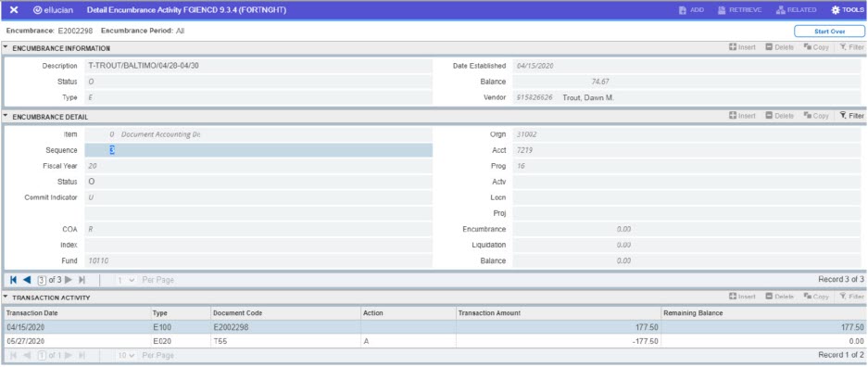Click Copy in Encumbrance Detail header
The height and width of the screenshot is (367, 868).
pyautogui.click(x=816, y=116)
